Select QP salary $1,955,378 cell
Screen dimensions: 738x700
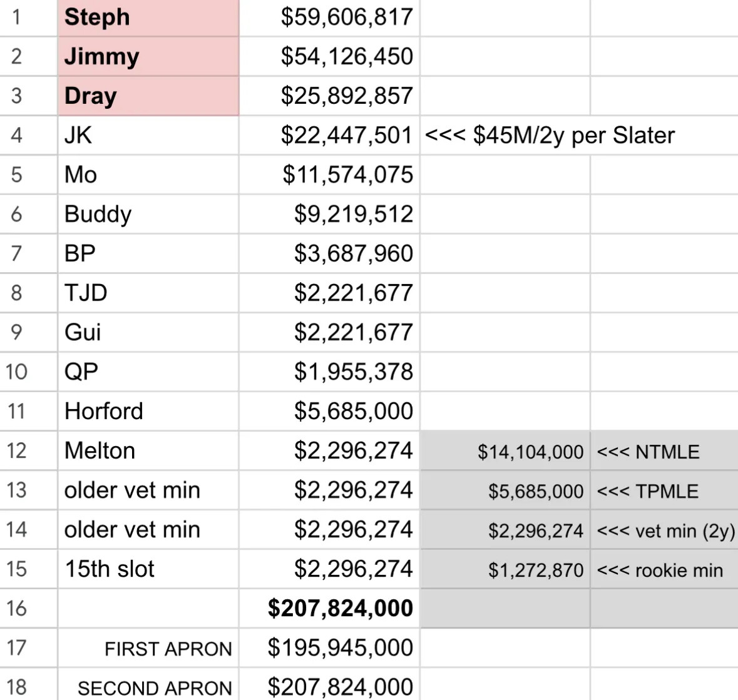tap(329, 372)
